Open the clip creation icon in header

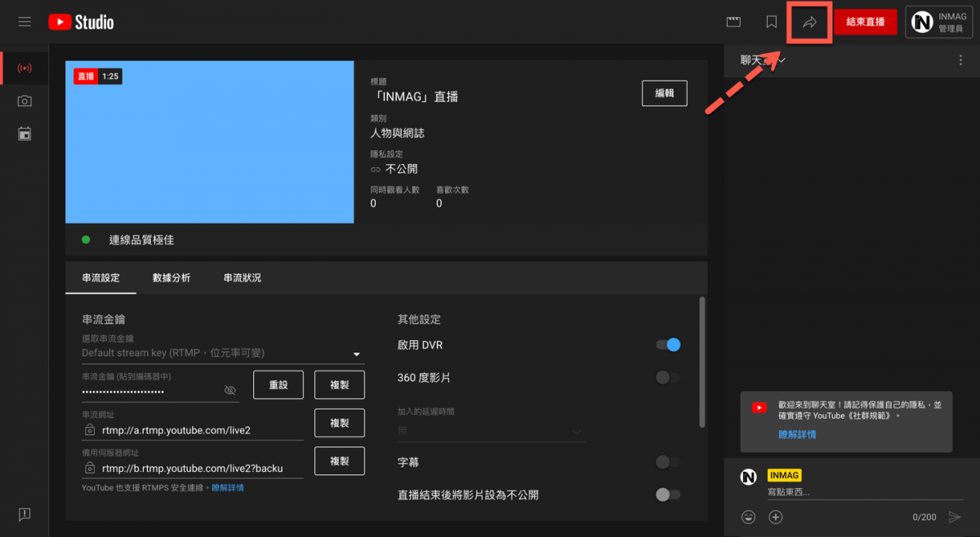(x=733, y=22)
